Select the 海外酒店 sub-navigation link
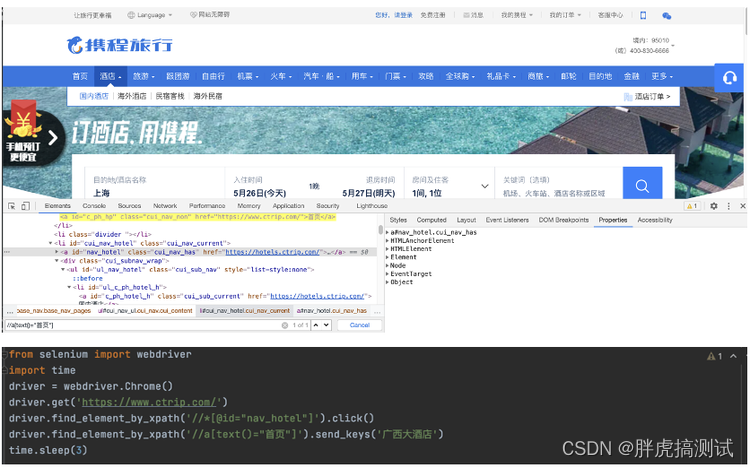The width and height of the screenshot is (750, 468). 132,96
